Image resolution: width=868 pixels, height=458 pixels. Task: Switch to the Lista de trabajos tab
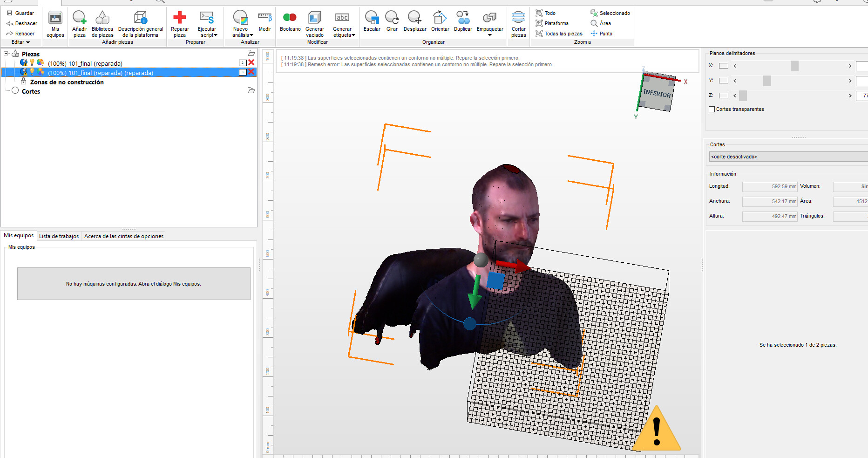(59, 236)
